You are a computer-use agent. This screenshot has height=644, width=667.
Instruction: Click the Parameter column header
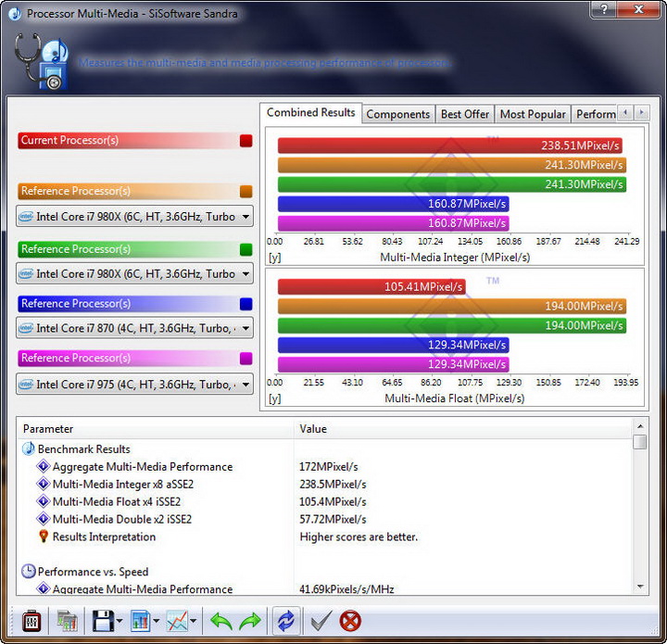point(156,429)
